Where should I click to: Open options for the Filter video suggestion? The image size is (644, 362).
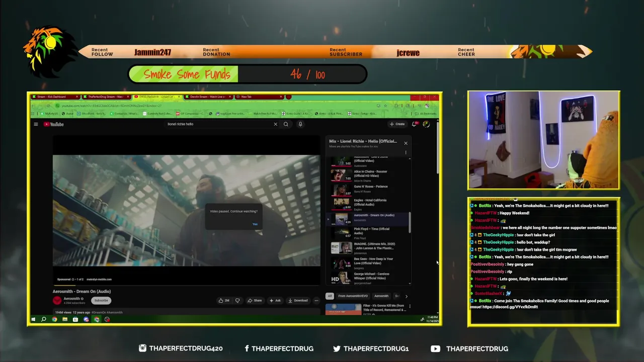coord(410,306)
